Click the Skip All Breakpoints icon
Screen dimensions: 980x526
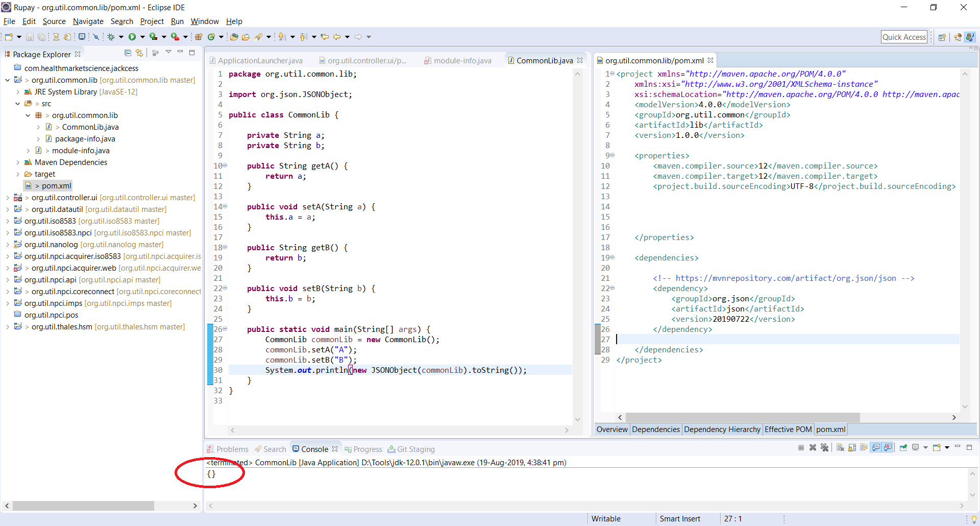(95, 37)
